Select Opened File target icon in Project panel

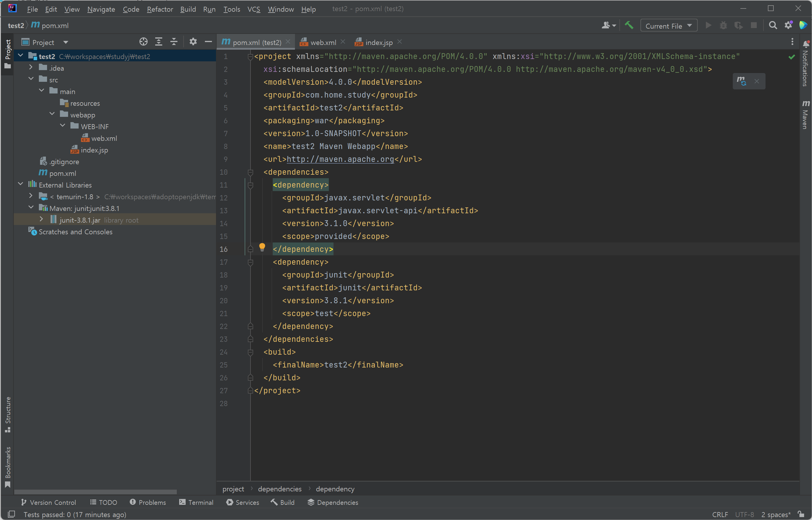pyautogui.click(x=143, y=42)
